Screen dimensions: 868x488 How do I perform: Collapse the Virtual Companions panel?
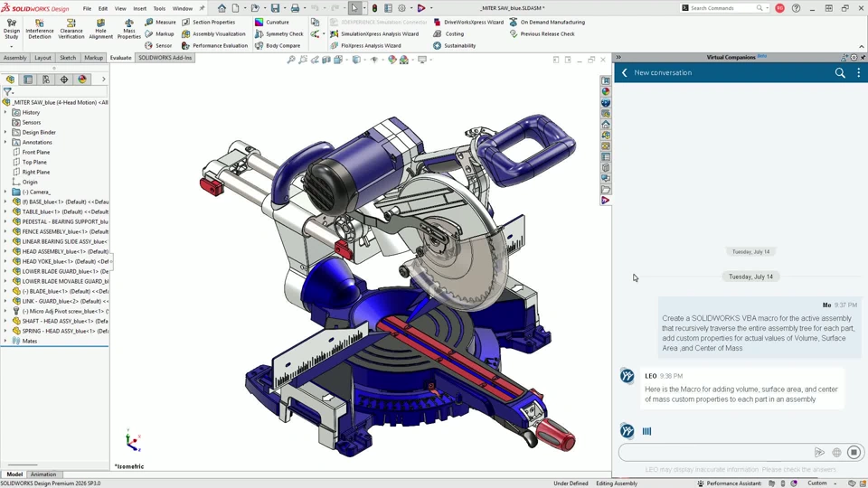618,57
